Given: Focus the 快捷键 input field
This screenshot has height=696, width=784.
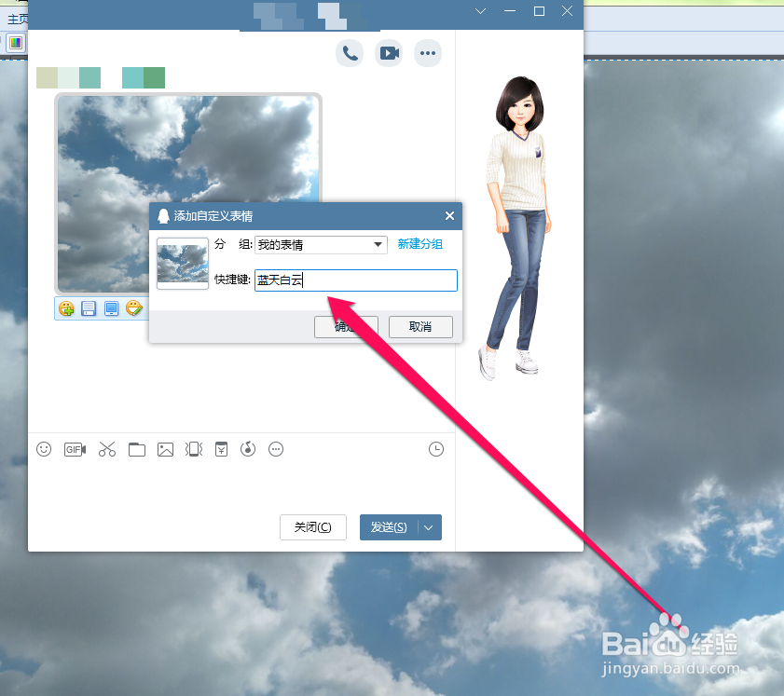Looking at the screenshot, I should tap(356, 280).
